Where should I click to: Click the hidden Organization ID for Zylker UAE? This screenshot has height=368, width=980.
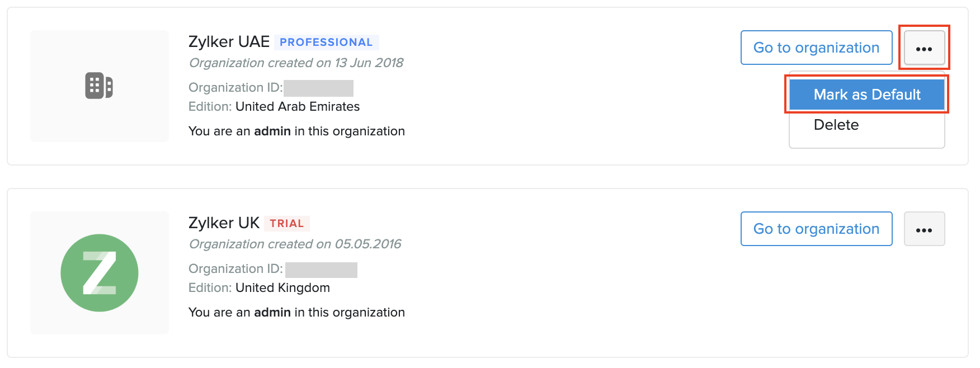318,88
